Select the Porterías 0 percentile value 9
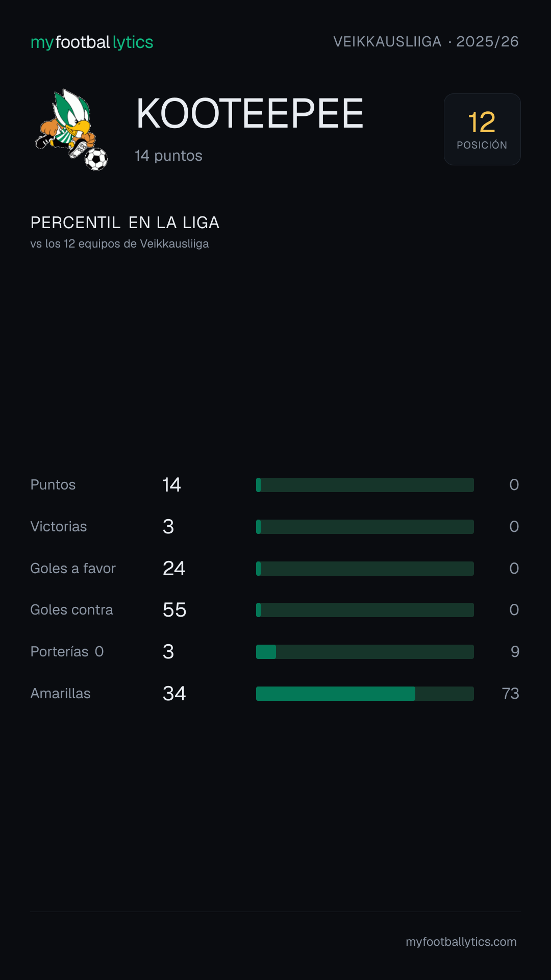Screen dimensions: 551x980 515,652
